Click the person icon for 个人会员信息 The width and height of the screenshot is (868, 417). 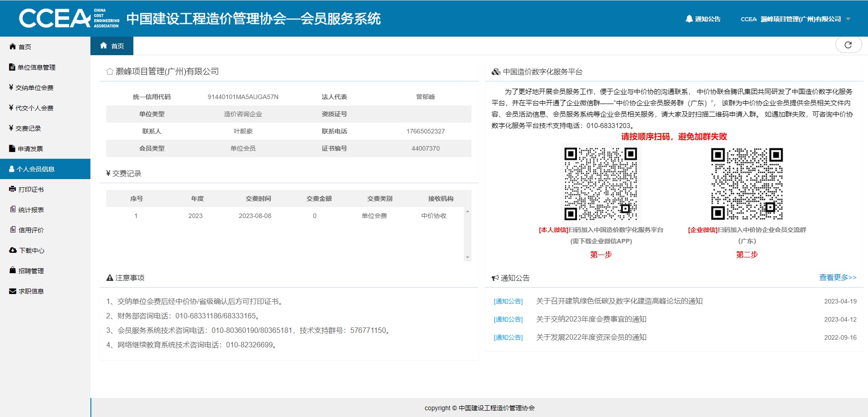[12, 169]
